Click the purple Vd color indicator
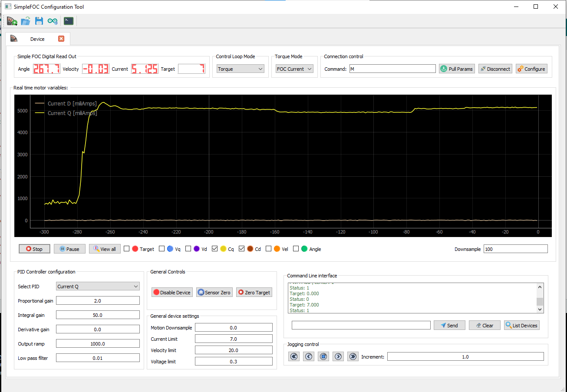The image size is (567, 392). (196, 249)
